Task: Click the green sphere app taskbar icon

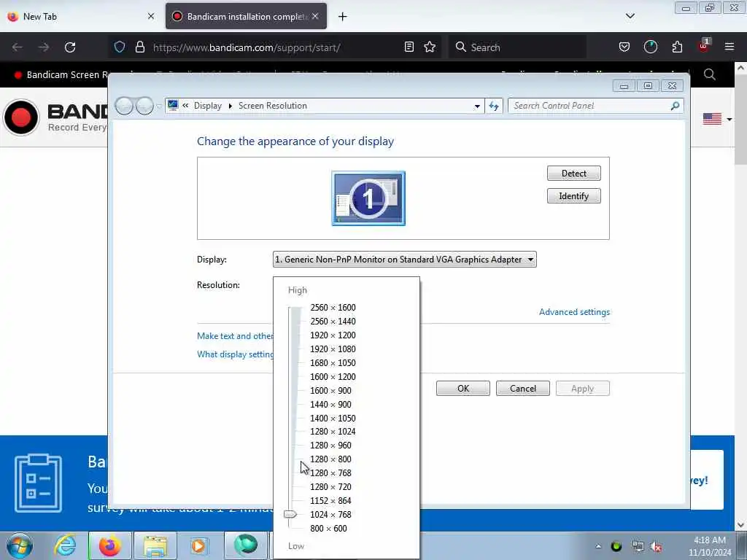Action: 246,545
